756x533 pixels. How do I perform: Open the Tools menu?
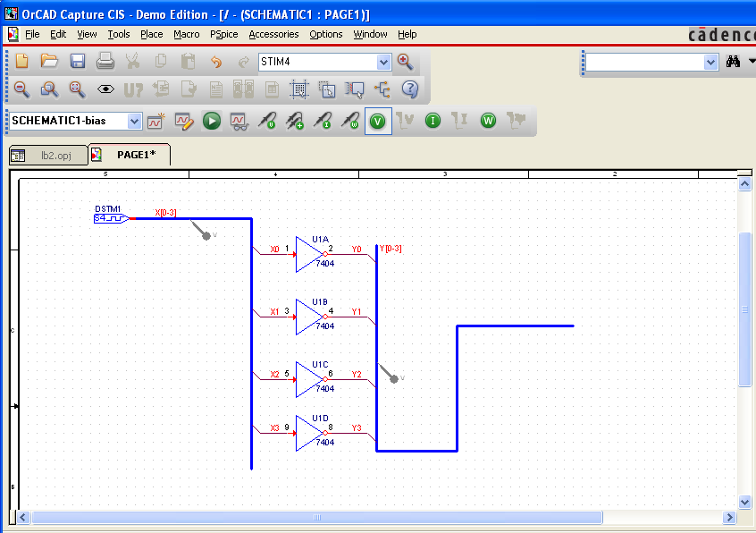tap(119, 34)
